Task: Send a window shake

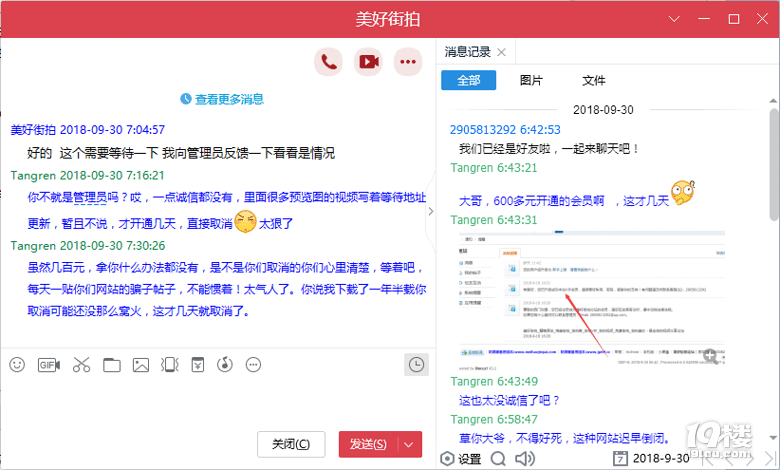Action: click(170, 365)
